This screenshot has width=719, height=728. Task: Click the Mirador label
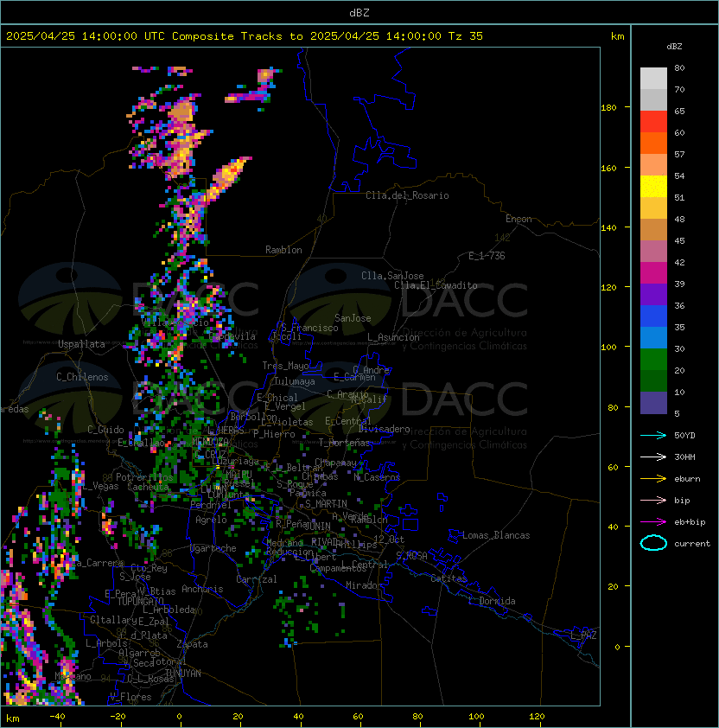364,585
